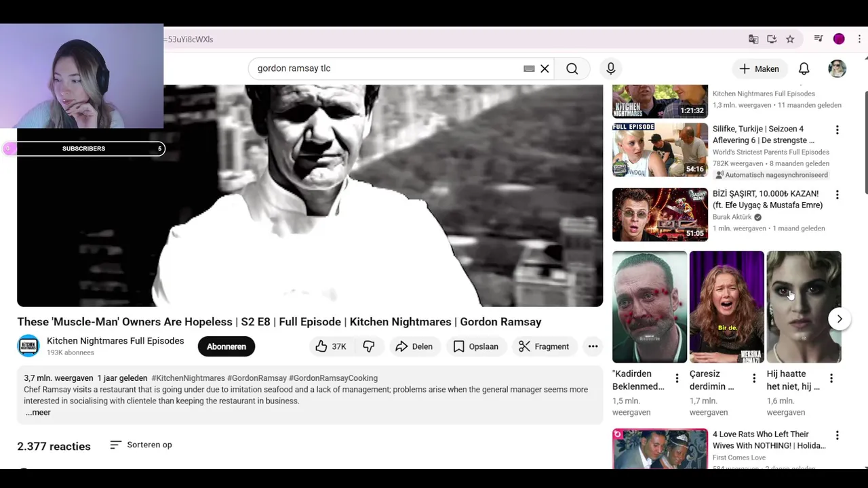868x488 pixels.
Task: Open the Çaresiz derdimin short thumbnail
Action: (x=727, y=307)
